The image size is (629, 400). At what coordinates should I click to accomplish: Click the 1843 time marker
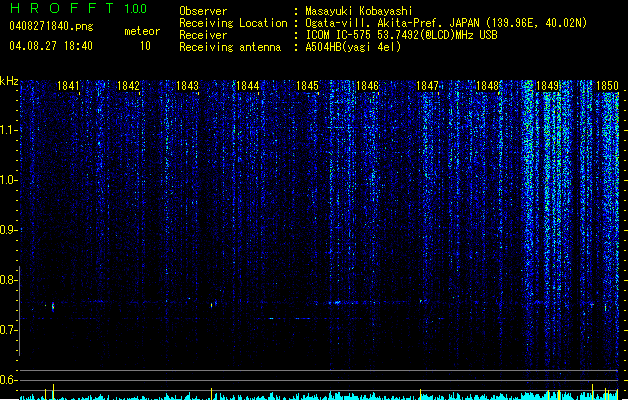[x=187, y=86]
